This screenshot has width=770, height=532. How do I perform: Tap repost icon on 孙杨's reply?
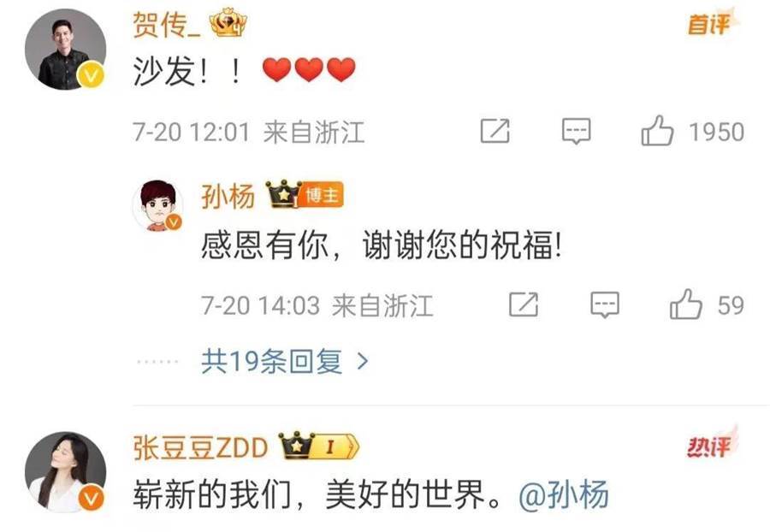tap(524, 304)
